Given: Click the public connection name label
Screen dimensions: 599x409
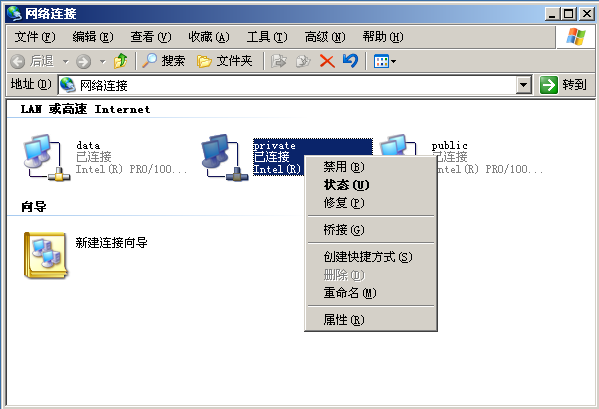Looking at the screenshot, I should click(450, 145).
